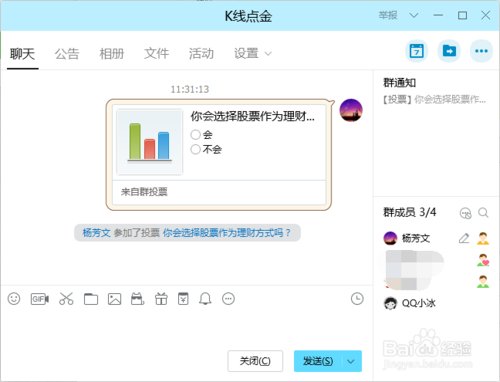Open the 群通知 vote notice
This screenshot has height=382, width=500.
coord(435,99)
